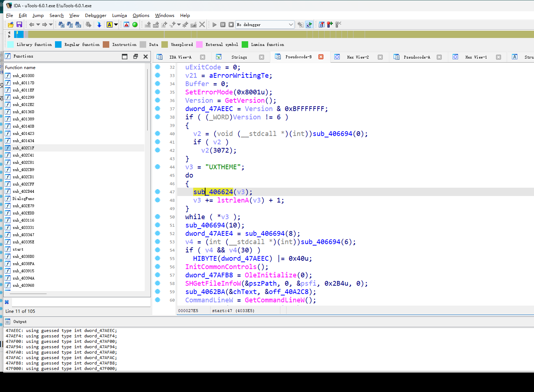Click the Save database floppy icon
The width and height of the screenshot is (534, 392).
click(20, 25)
